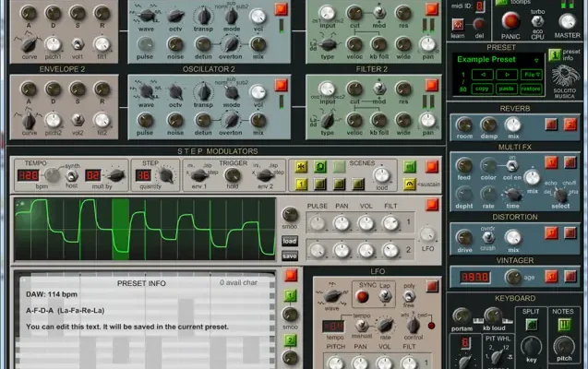The width and height of the screenshot is (588, 369).
Task: Click the Preset Info text area
Action: (138, 314)
